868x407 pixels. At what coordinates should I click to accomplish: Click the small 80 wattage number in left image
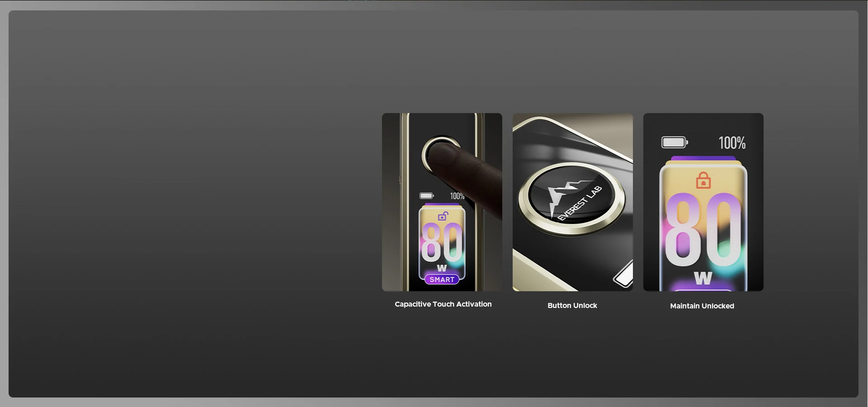point(442,243)
